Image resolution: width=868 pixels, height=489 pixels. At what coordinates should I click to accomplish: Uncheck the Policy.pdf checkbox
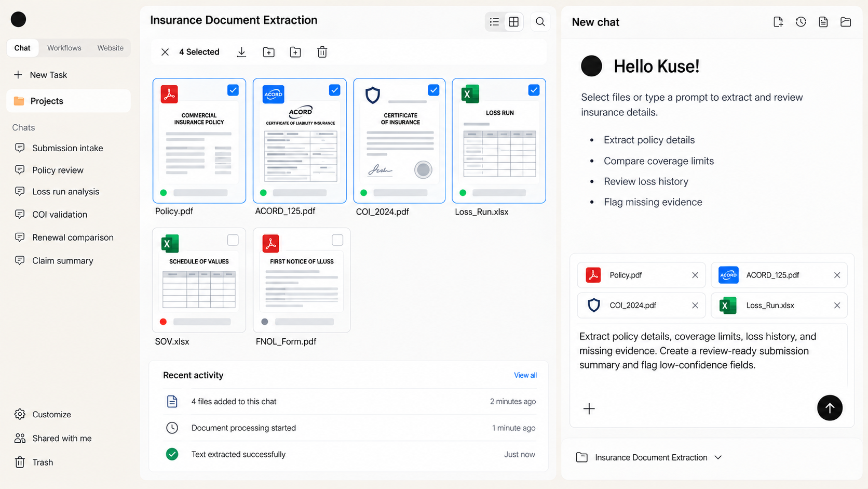coord(233,90)
